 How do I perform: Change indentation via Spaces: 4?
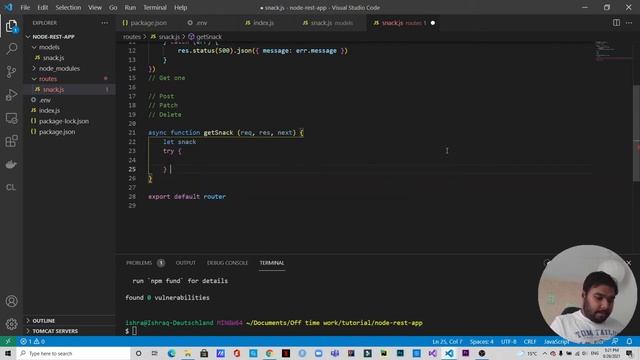click(x=482, y=341)
